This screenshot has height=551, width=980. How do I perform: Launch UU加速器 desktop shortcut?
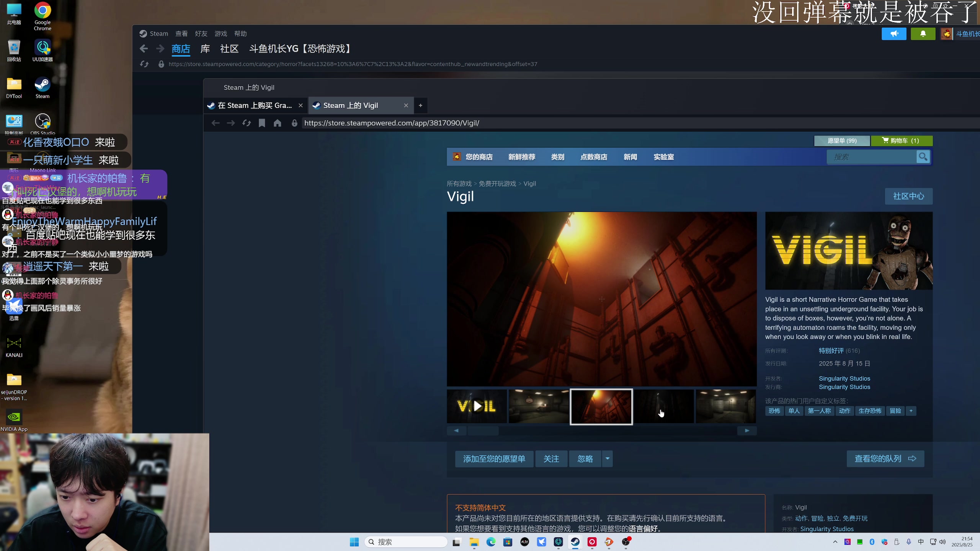click(42, 51)
